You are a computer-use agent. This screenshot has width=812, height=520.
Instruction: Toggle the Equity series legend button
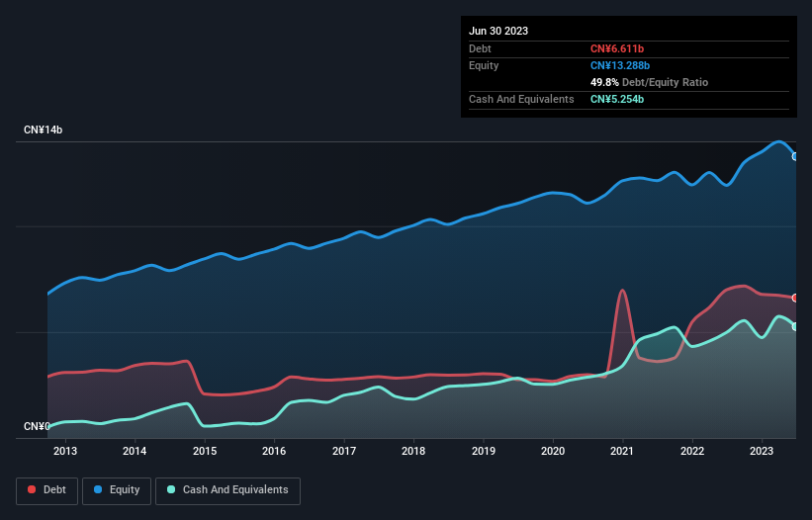117,490
